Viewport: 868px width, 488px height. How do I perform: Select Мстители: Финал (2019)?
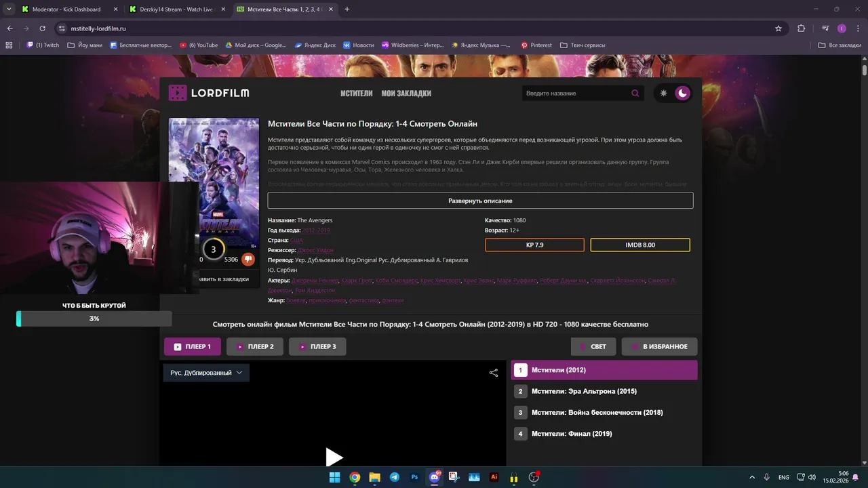(x=604, y=433)
